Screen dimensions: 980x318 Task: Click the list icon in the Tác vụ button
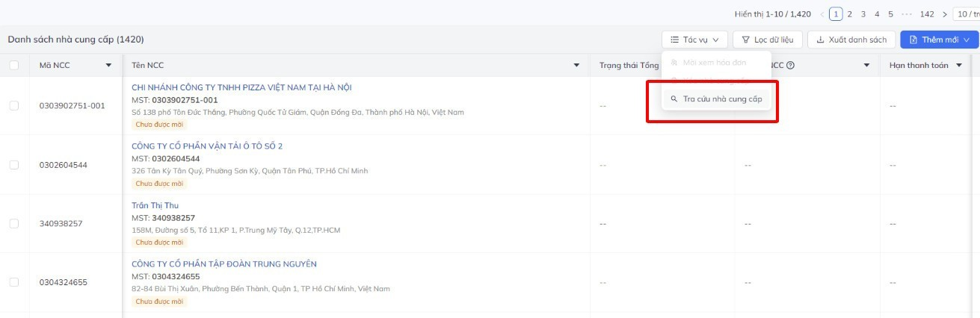coord(674,40)
